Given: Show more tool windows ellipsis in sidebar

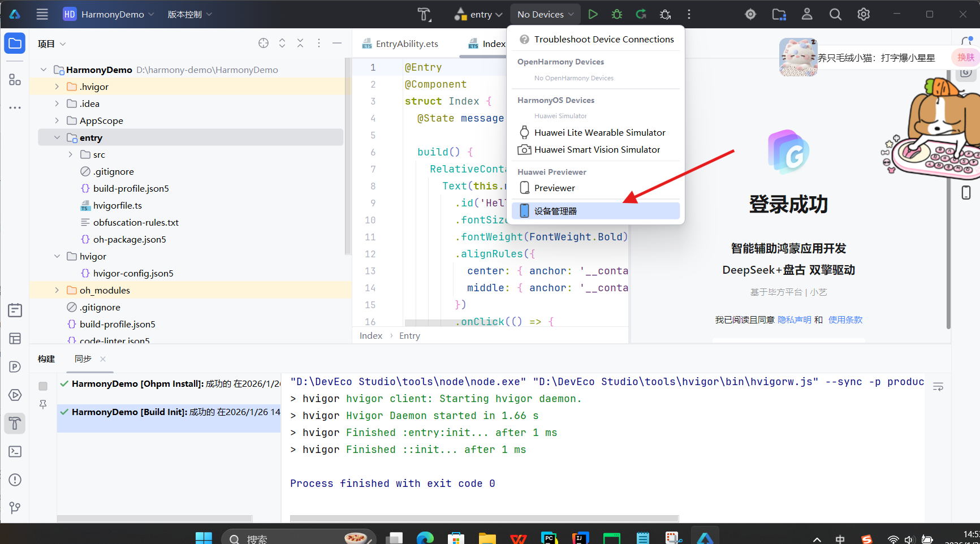Looking at the screenshot, I should [15, 107].
